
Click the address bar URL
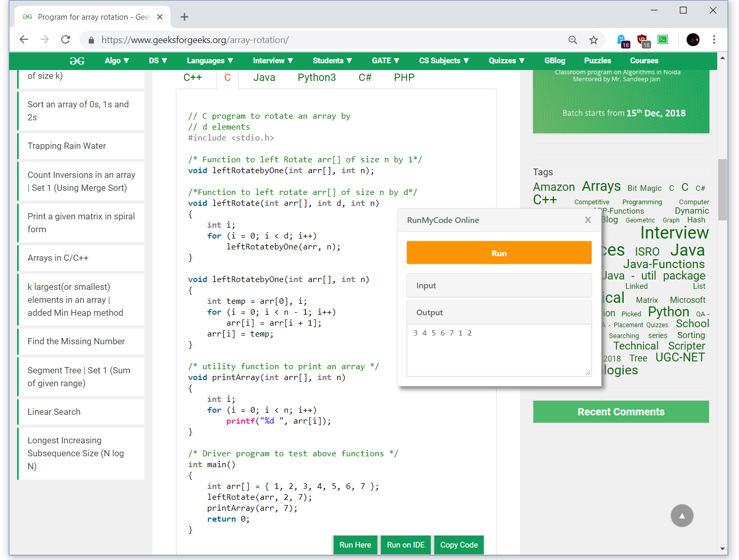point(195,40)
